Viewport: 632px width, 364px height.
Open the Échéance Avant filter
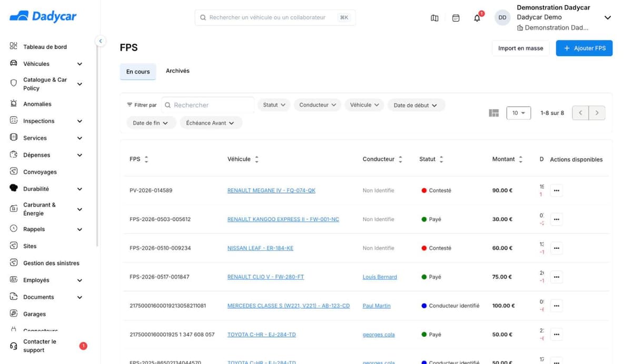(211, 123)
